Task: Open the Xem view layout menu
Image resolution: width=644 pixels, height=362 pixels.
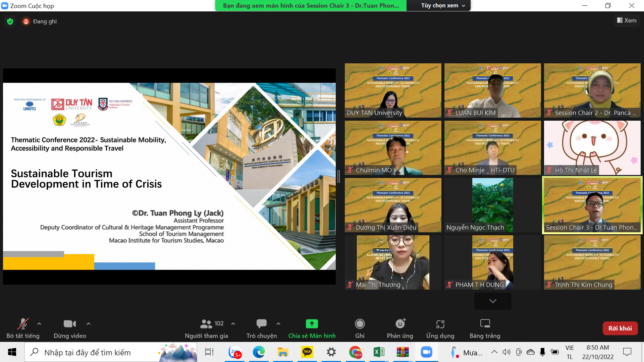Action: (627, 20)
